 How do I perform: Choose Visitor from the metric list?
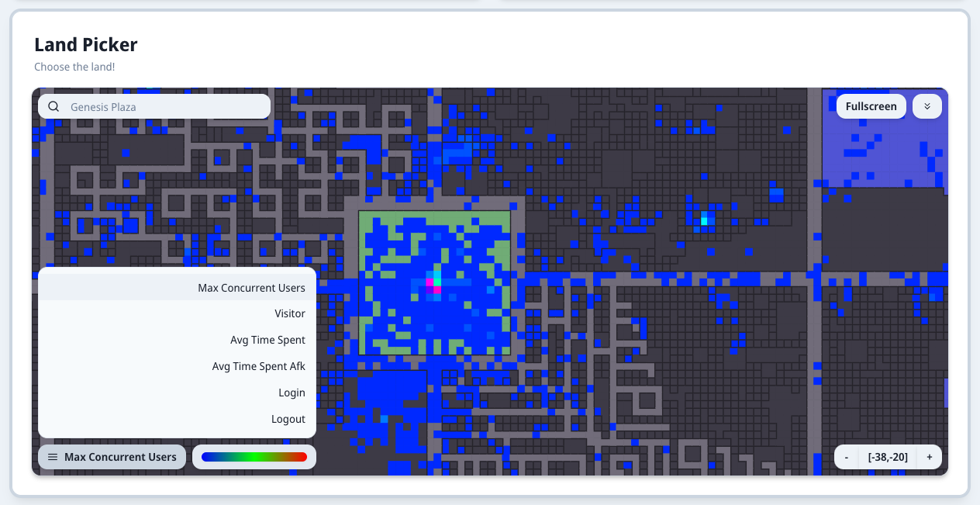[x=177, y=314]
